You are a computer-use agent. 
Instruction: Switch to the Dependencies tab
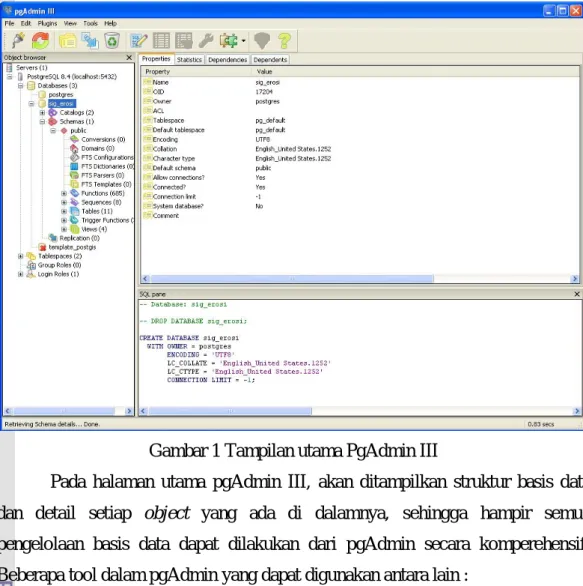(x=228, y=60)
